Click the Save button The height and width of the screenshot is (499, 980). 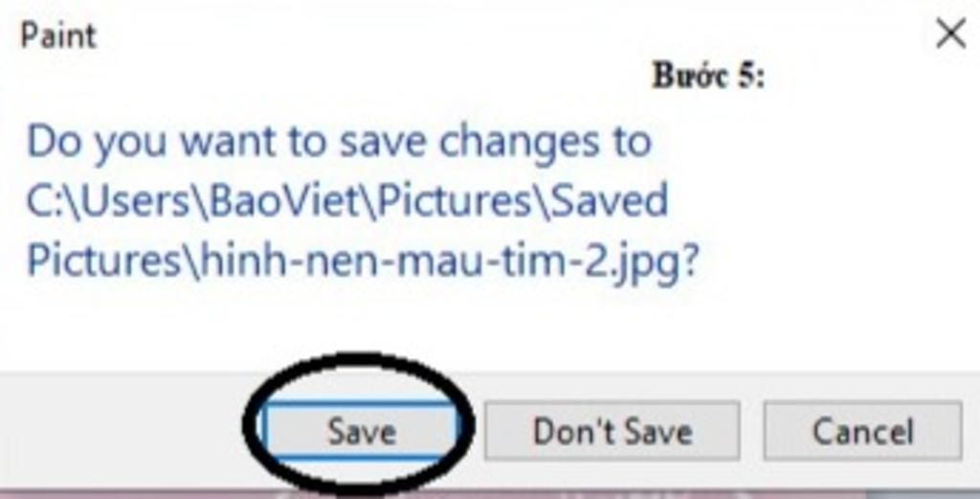tap(361, 431)
